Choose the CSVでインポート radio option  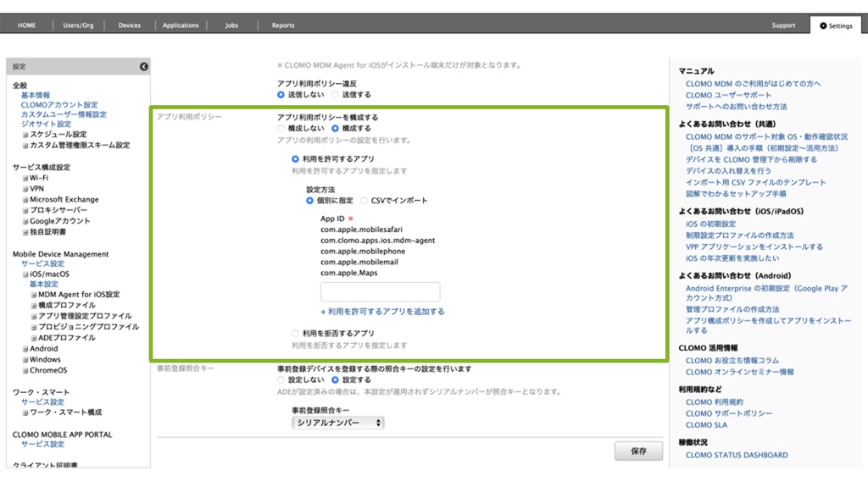[364, 201]
